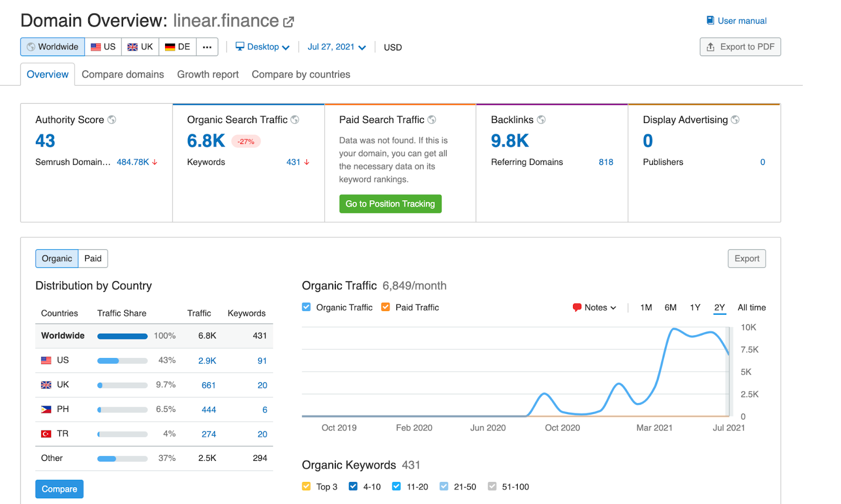This screenshot has width=841, height=504.
Task: Click the UK flag in database selector
Action: pos(132,47)
